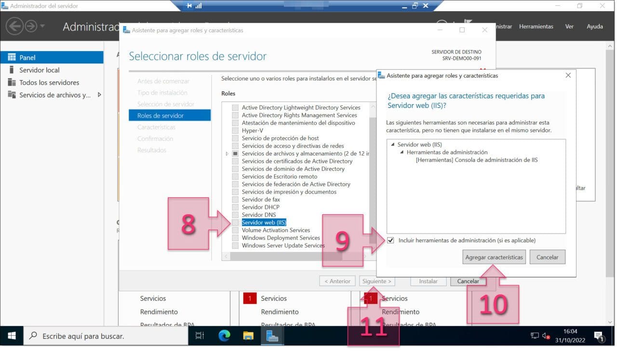The width and height of the screenshot is (617, 364).
Task: Select Todos los servidores in sidebar
Action: pyautogui.click(x=52, y=82)
